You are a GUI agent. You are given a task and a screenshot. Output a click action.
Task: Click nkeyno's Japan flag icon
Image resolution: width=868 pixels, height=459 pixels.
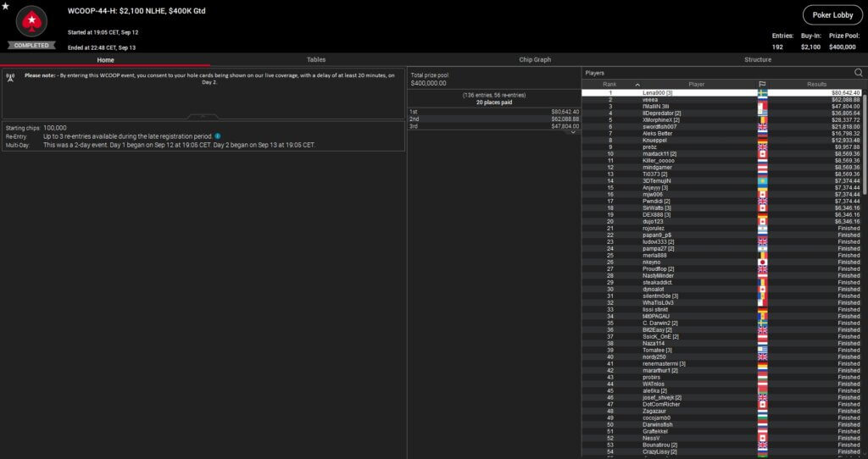point(762,263)
